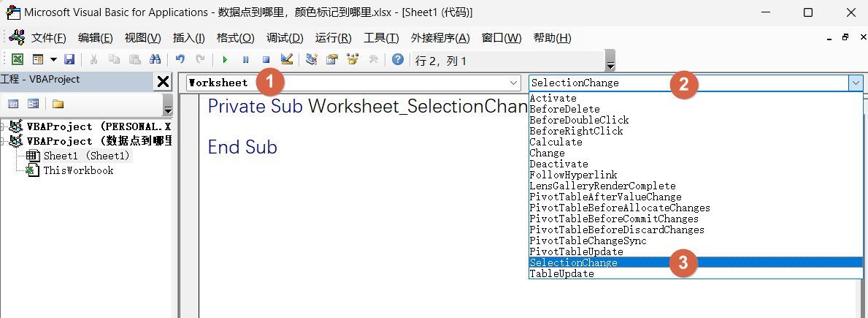868x318 pixels.
Task: Open VBA Help question mark icon
Action: coord(398,60)
